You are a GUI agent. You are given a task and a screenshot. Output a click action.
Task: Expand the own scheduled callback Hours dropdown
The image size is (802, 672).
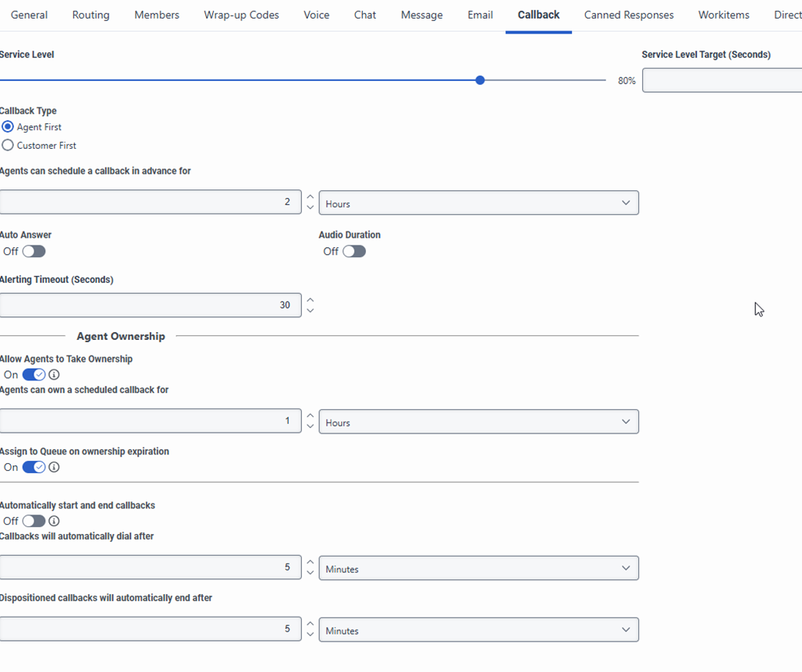[x=478, y=422]
